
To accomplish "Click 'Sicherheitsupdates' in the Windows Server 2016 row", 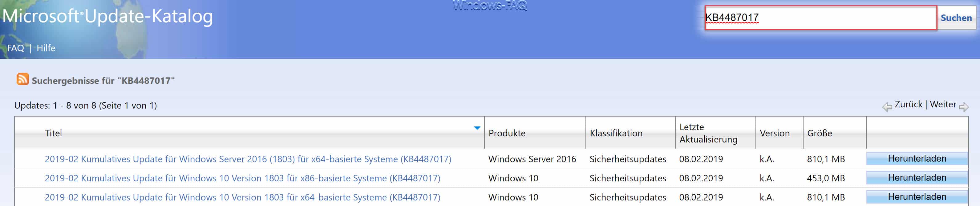I will point(627,159).
